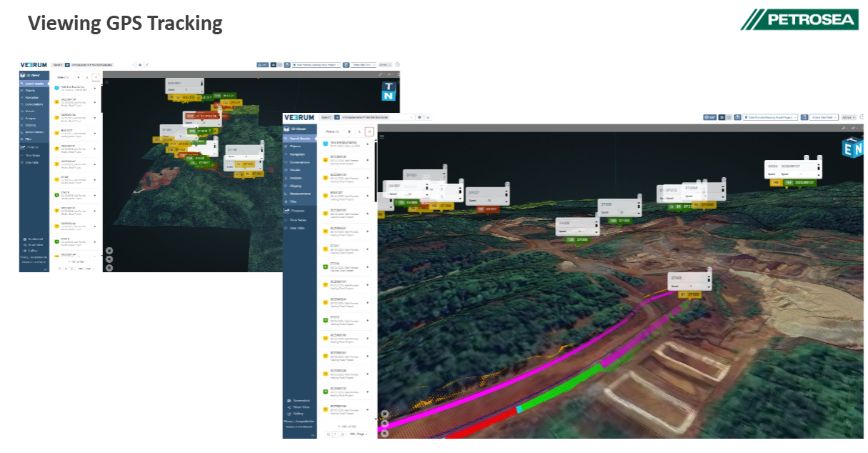
Task: Click Share View in front window sidebar
Action: click(x=299, y=407)
